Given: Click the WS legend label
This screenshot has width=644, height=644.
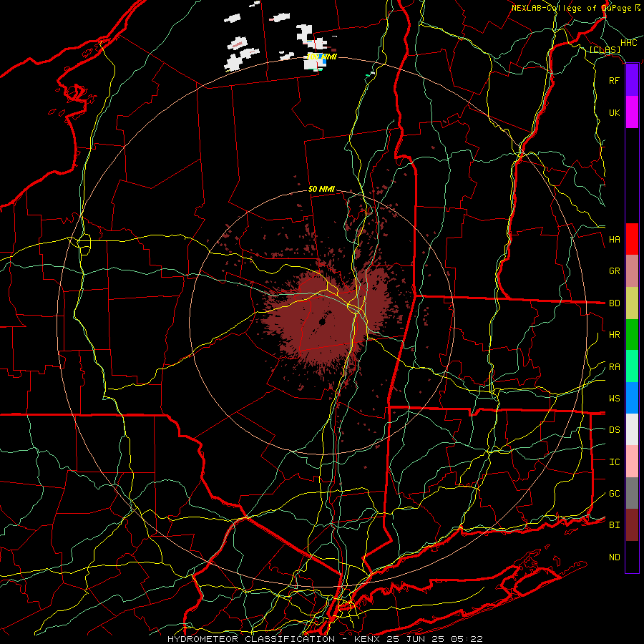Looking at the screenshot, I should point(614,398).
